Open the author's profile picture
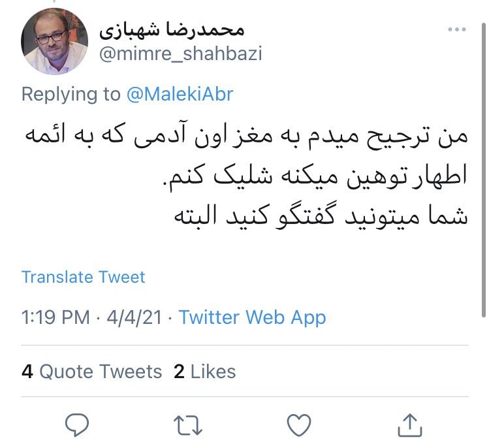This screenshot has height=448, width=489. [x=55, y=41]
